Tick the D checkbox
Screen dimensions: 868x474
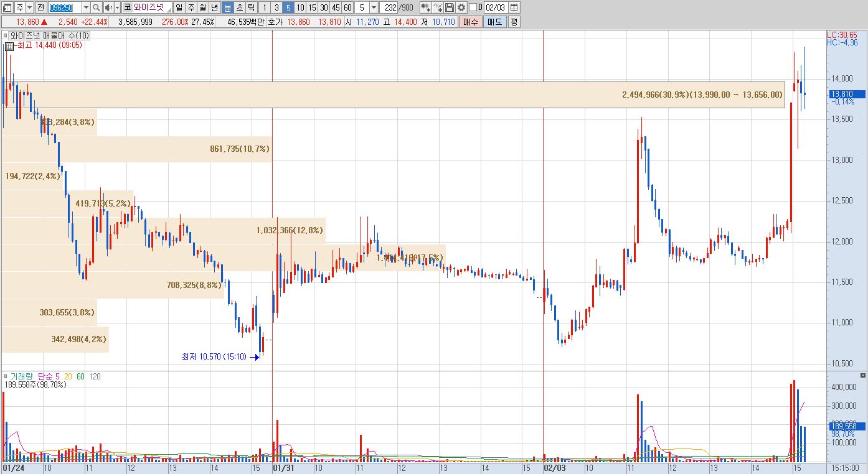473,7
